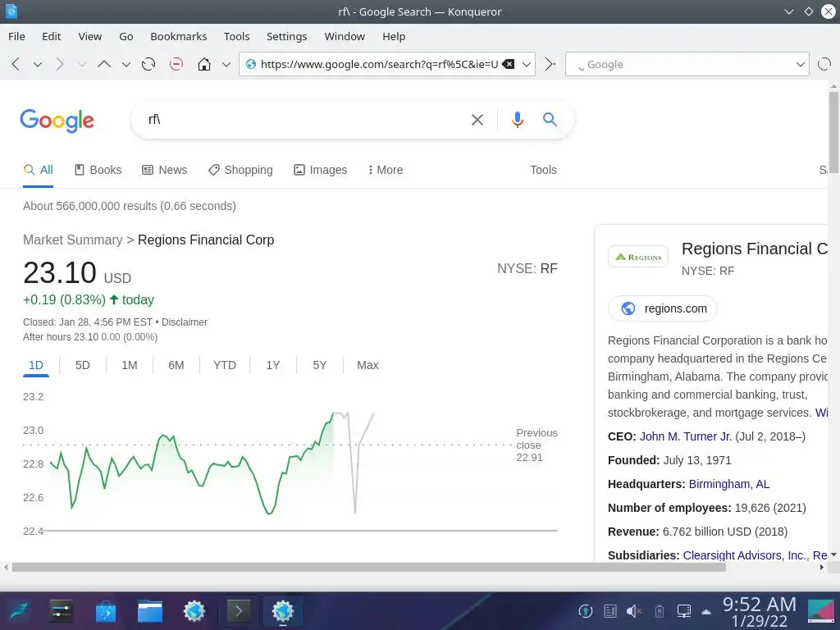Select the 1M chart range
Viewport: 840px width, 630px height.
(x=129, y=365)
